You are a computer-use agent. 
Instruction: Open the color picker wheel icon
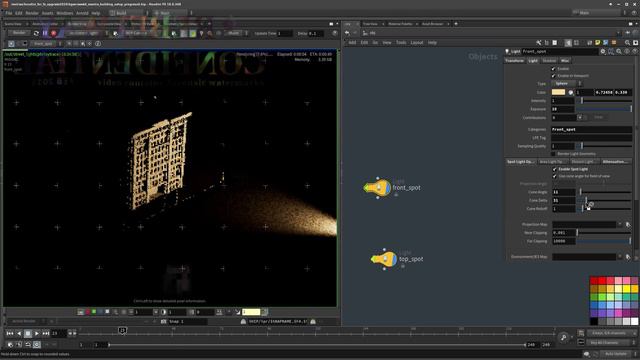pos(571,92)
